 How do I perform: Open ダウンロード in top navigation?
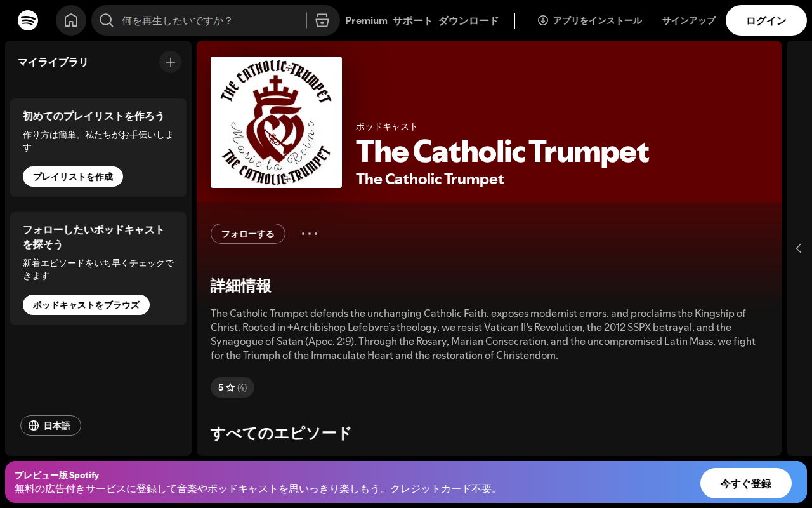(469, 20)
